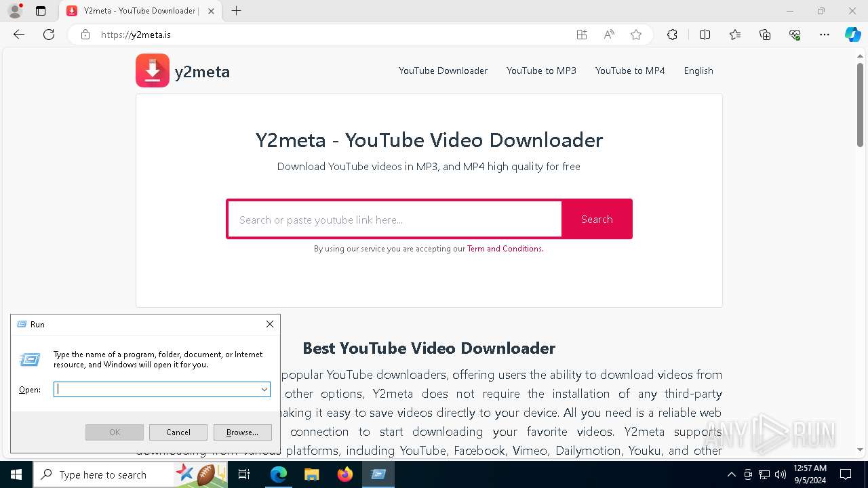Open the app available icon in the address bar
868x488 pixels.
(582, 35)
